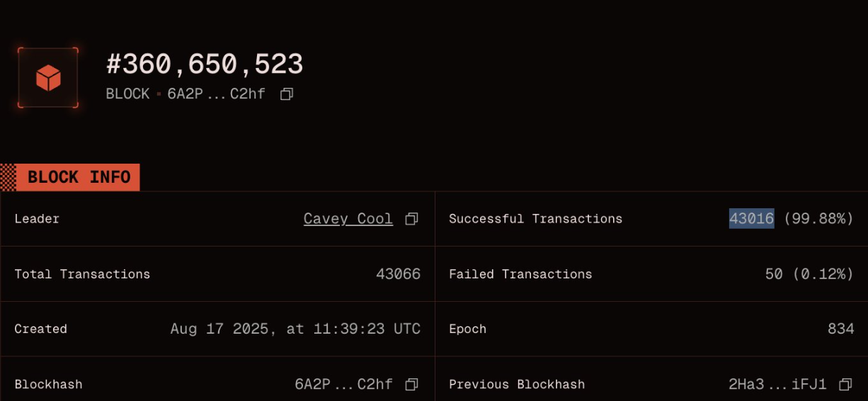Click the orange block cube icon
868x401 pixels.
pos(48,78)
